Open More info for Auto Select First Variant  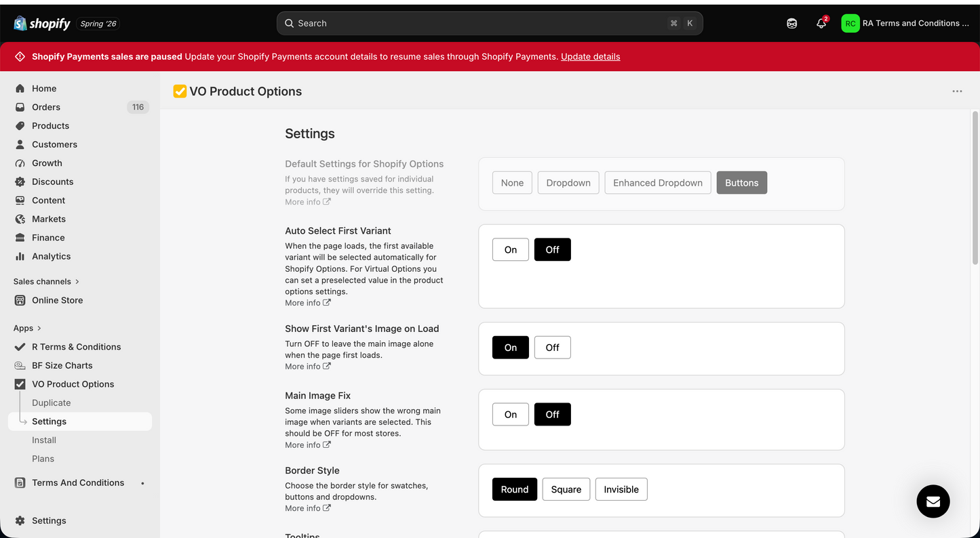[308, 303]
